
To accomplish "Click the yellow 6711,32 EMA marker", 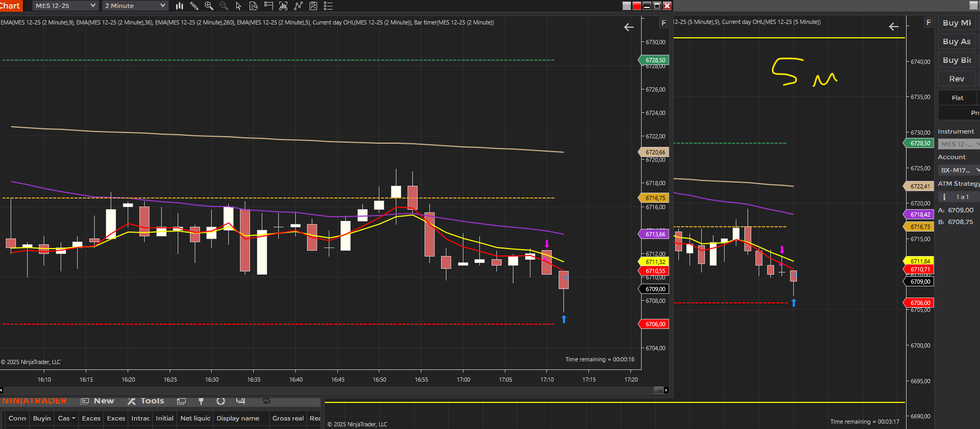I will (654, 262).
